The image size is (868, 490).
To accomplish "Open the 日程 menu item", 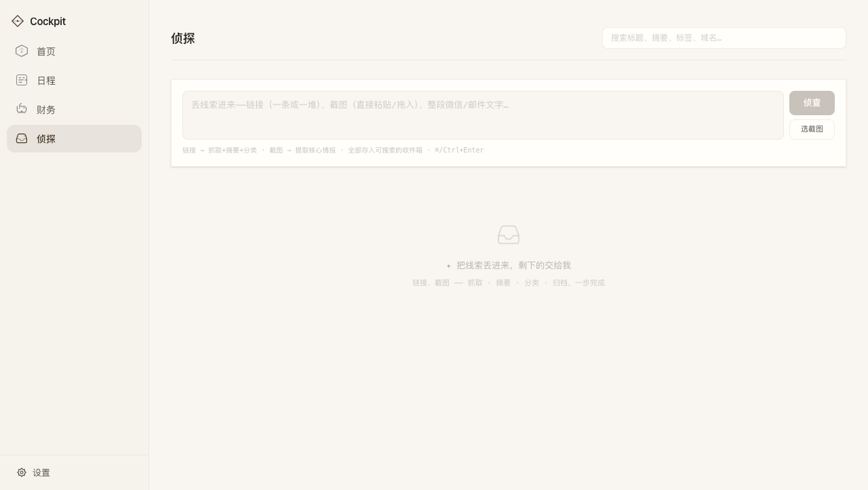I will [x=74, y=80].
